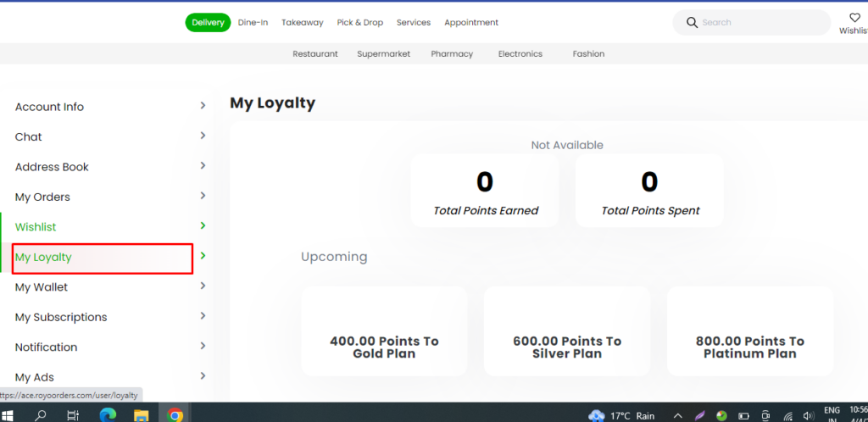The width and height of the screenshot is (868, 422).
Task: Open Google Chrome from the taskbar
Action: (175, 415)
